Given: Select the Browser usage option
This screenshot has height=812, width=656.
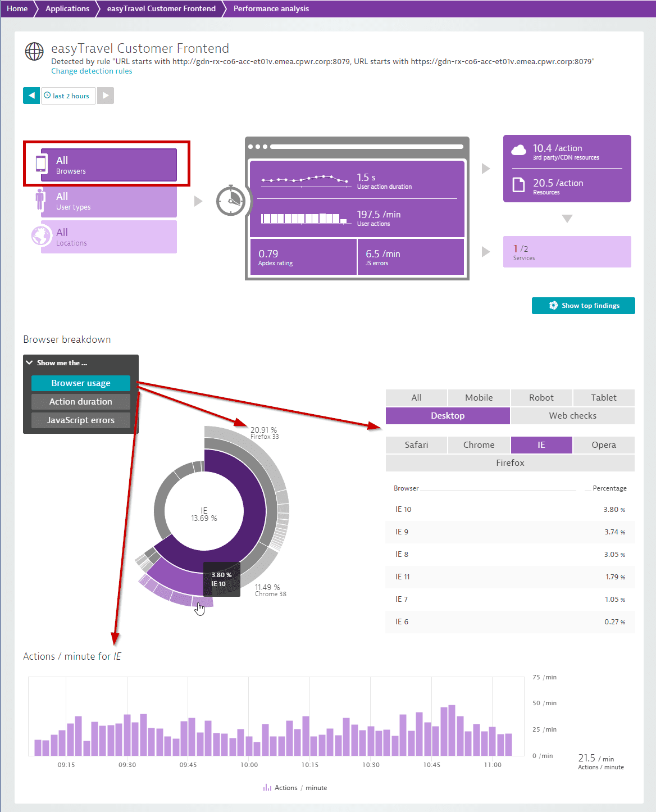Looking at the screenshot, I should pos(81,383).
